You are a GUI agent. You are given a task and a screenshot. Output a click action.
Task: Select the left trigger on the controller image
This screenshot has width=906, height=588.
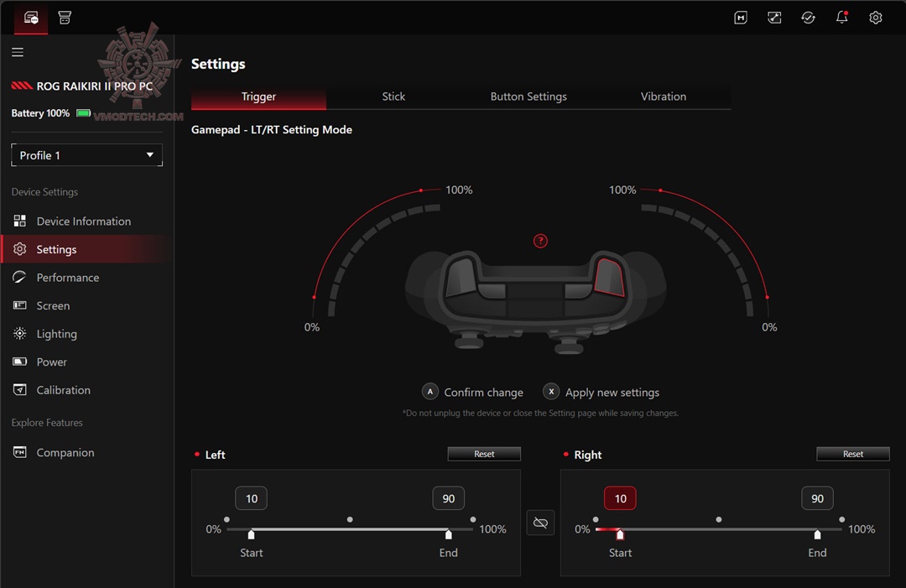point(461,278)
